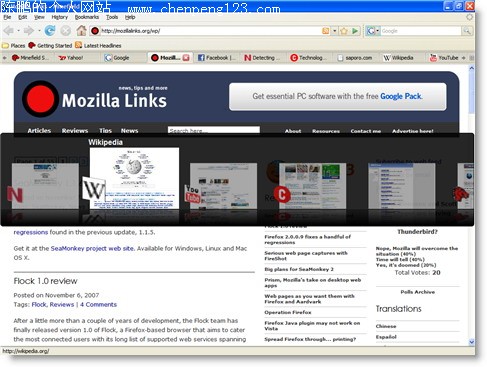The width and height of the screenshot is (487, 367).
Task: Select the sapo.com thumbnail in switcher
Action: point(402,186)
